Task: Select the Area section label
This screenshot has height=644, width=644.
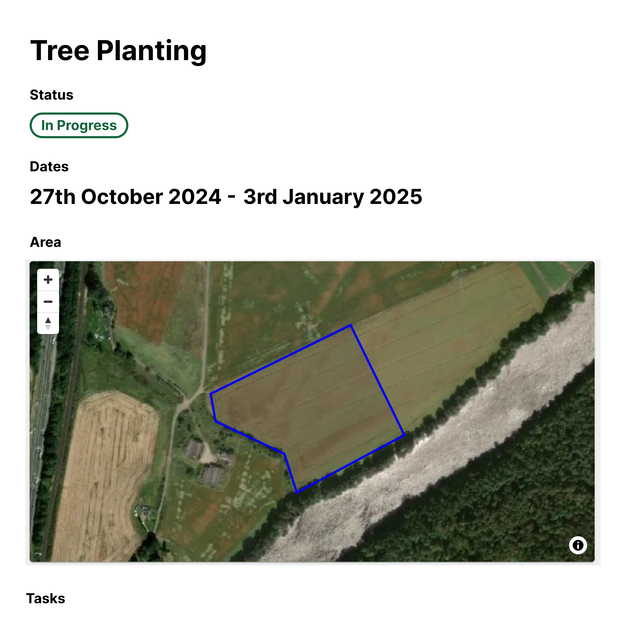Action: (x=45, y=242)
